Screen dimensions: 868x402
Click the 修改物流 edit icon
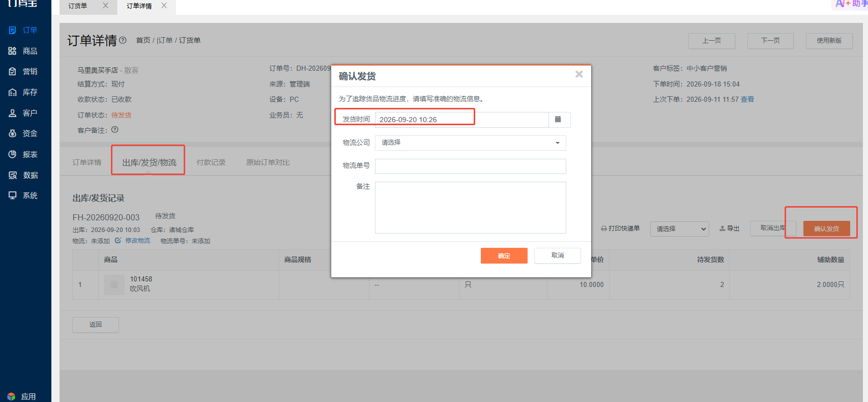118,241
